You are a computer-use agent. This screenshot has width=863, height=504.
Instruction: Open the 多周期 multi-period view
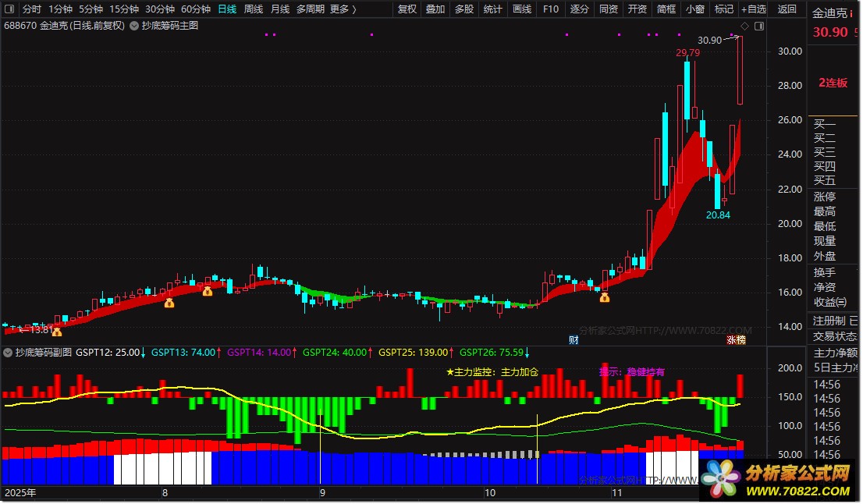click(x=311, y=9)
